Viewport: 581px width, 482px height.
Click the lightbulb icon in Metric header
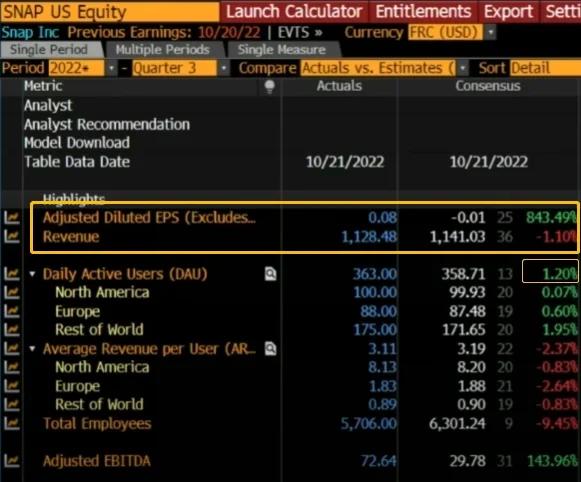[x=270, y=87]
